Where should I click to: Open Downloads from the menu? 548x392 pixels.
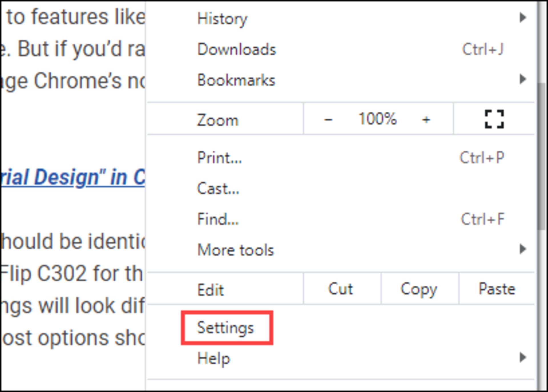(x=237, y=49)
